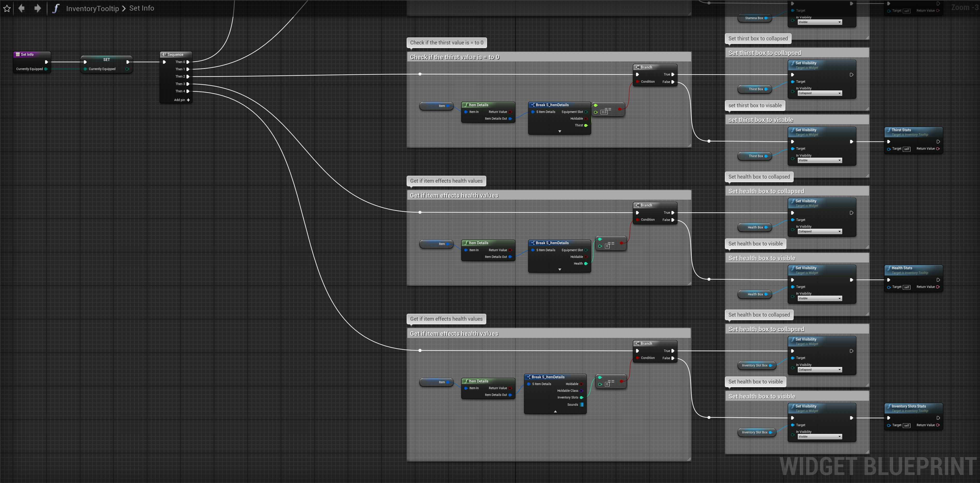Click the Sequence node header icon
Viewport: 980px width, 483px height.
pyautogui.click(x=164, y=54)
